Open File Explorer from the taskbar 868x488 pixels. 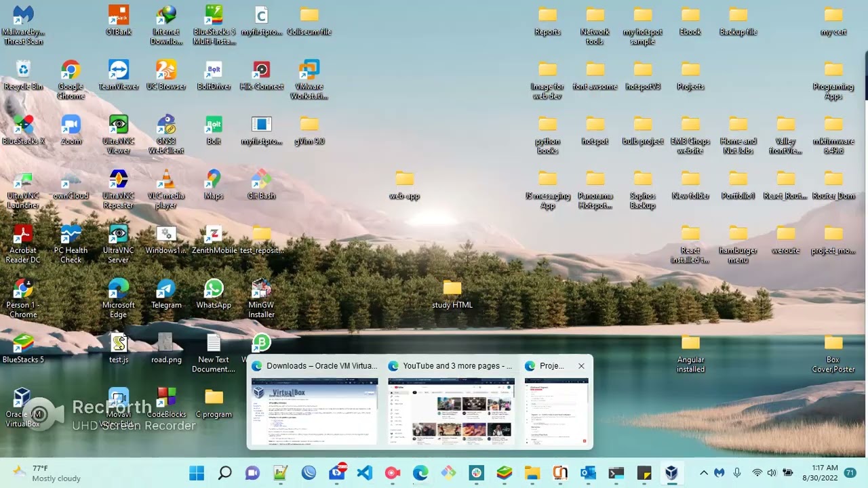click(532, 473)
